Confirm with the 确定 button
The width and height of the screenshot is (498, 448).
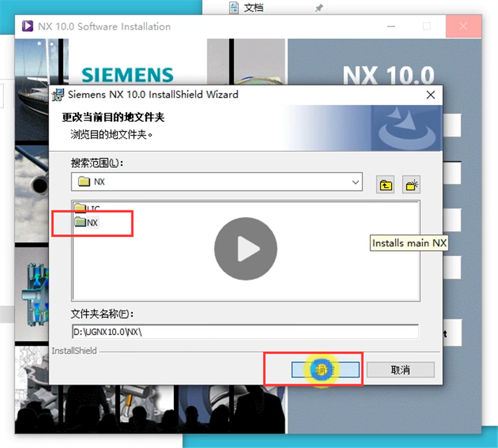tap(325, 370)
